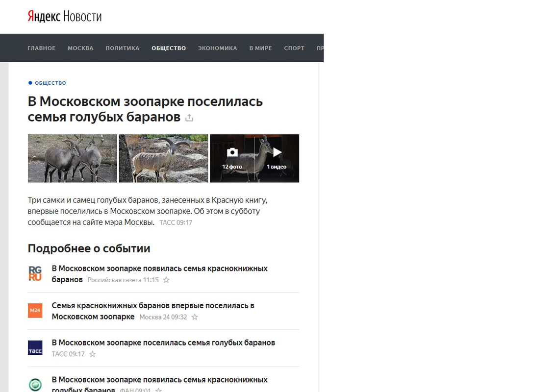Screen dimensions: 555x392
Task: Click the article summary paragraph starting Три самки
Action: (148, 211)
